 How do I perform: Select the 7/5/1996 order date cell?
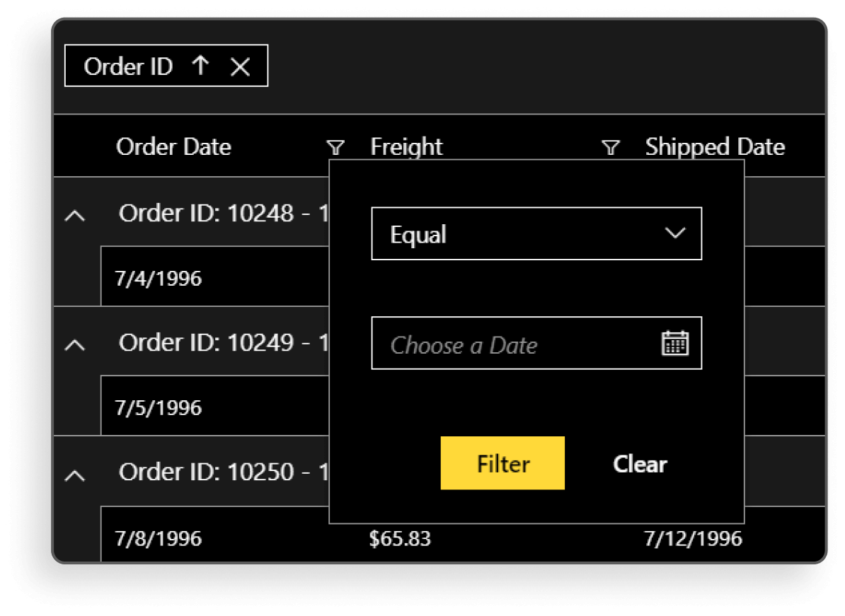pos(159,407)
